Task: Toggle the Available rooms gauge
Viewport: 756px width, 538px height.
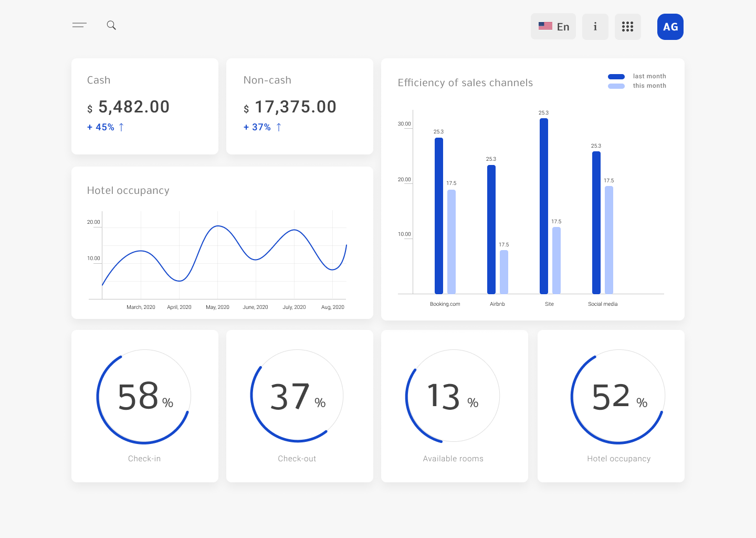Action: (453, 396)
